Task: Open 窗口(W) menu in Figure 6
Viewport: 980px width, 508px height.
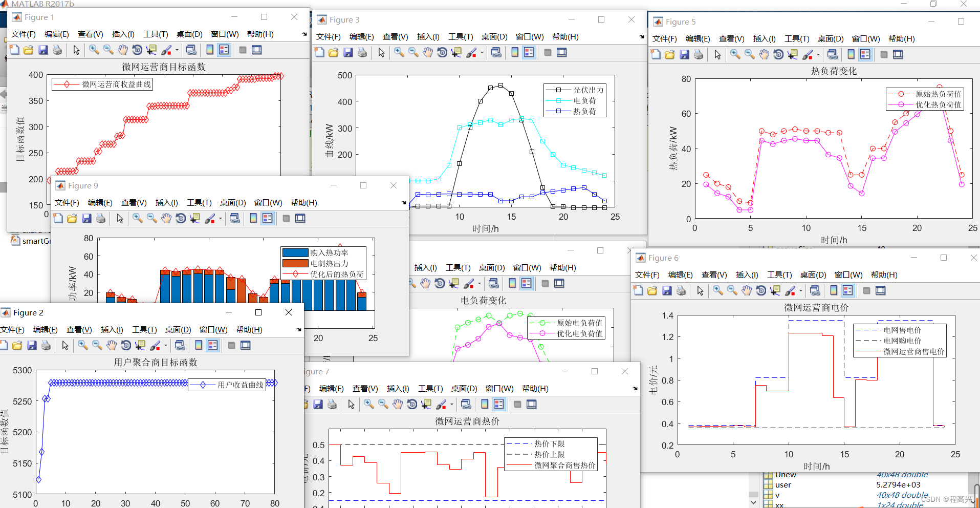Action: pyautogui.click(x=848, y=274)
